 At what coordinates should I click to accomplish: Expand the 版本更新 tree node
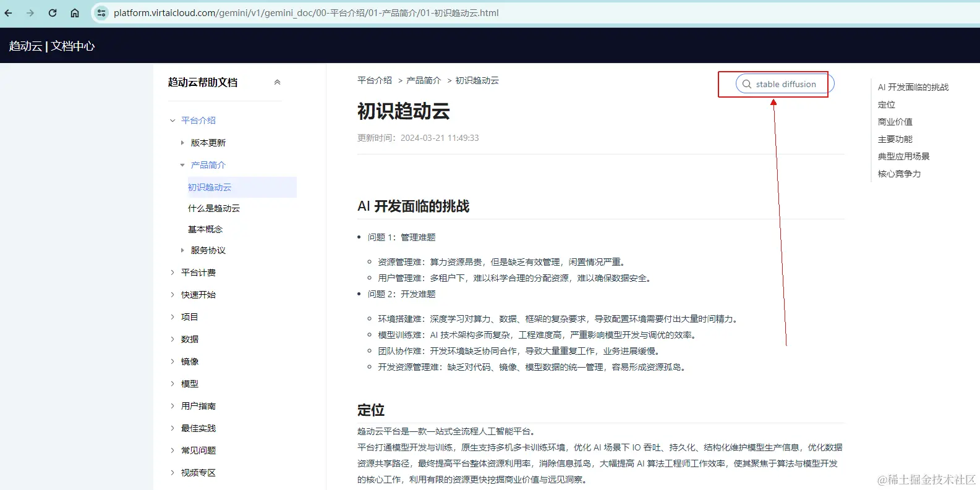click(x=182, y=143)
